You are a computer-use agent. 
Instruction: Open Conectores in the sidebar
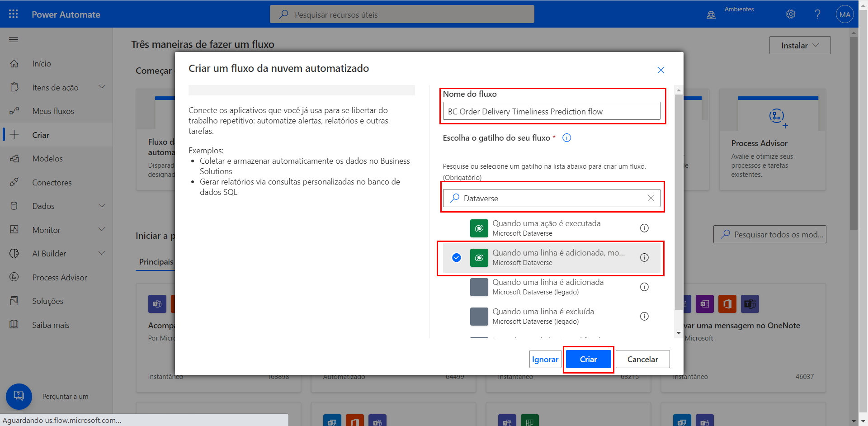click(x=57, y=182)
